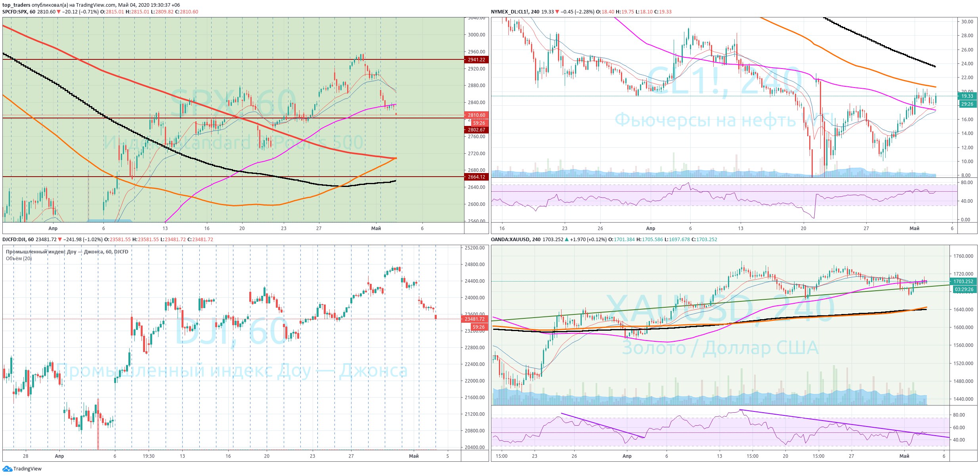Click the 2941.22 resistance price label
980x476 pixels.
476,60
